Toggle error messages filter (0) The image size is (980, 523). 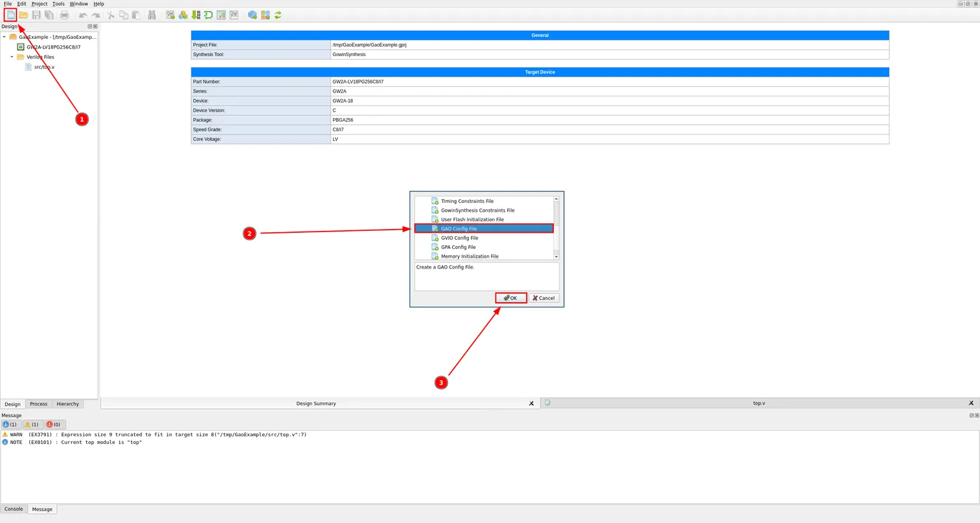54,424
